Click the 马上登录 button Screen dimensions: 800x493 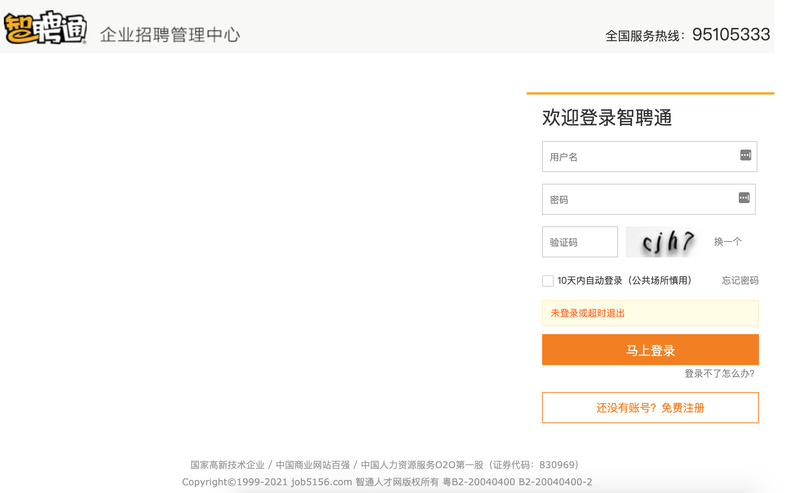tap(651, 350)
